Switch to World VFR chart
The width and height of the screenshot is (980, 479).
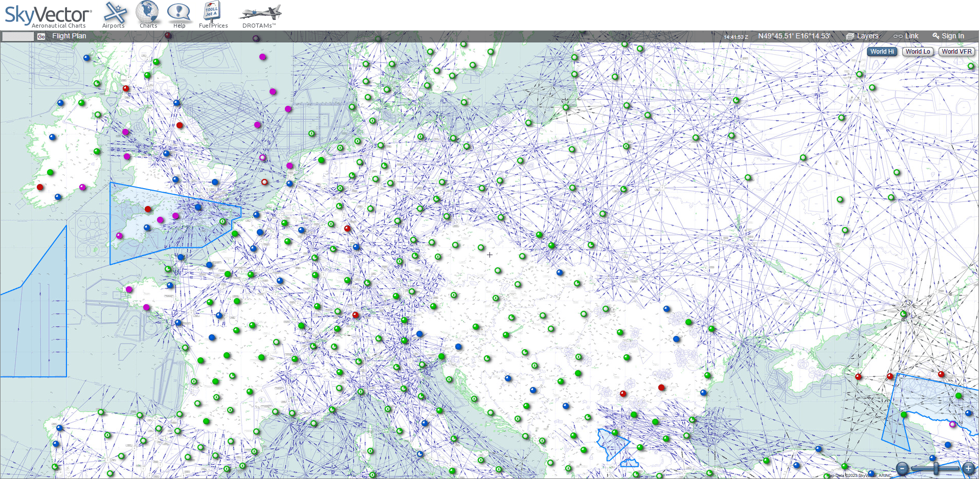(x=956, y=52)
